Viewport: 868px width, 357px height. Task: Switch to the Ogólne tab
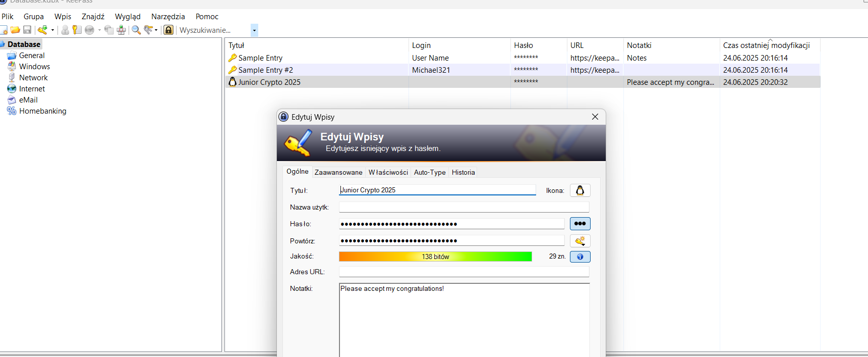click(298, 172)
